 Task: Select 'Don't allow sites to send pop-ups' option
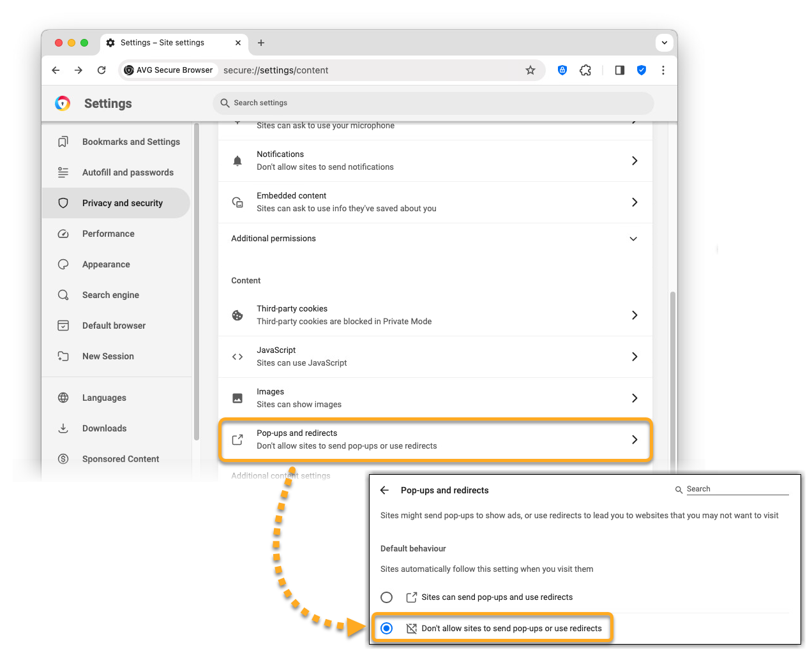click(387, 629)
